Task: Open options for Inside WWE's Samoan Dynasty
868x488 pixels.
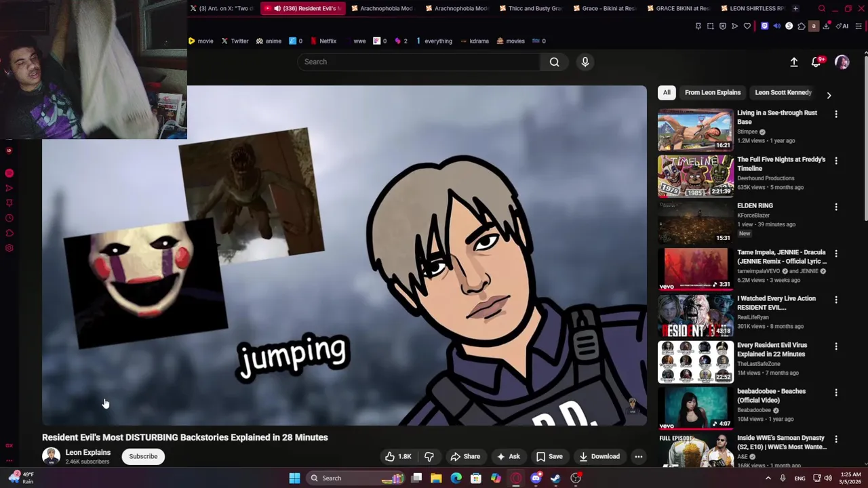Action: click(836, 440)
